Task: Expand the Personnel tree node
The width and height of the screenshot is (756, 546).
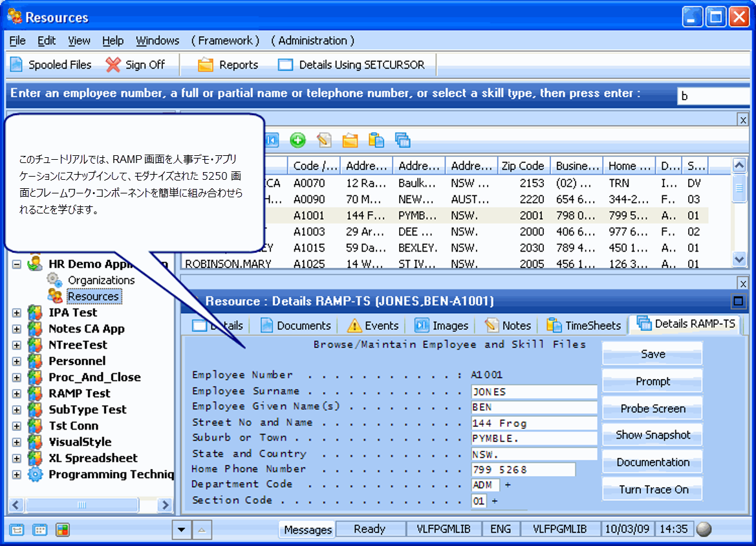Action: click(x=16, y=361)
